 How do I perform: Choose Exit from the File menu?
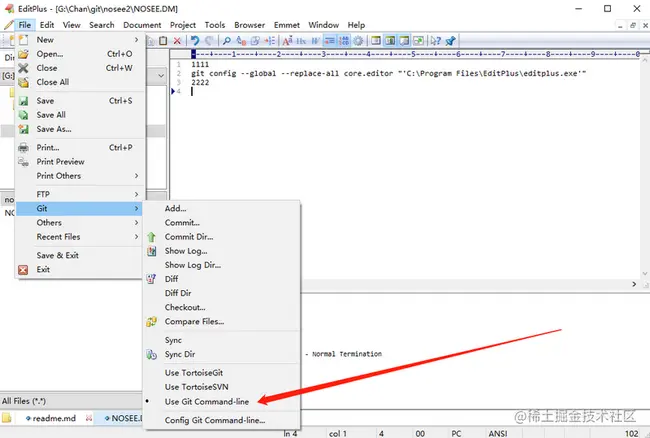tap(79, 269)
